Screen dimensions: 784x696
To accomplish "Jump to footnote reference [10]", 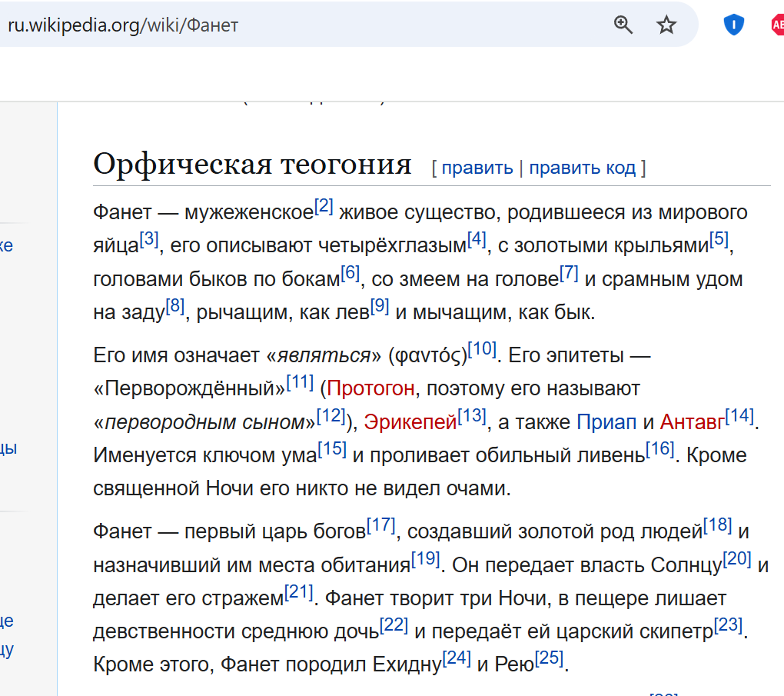I will pos(482,348).
